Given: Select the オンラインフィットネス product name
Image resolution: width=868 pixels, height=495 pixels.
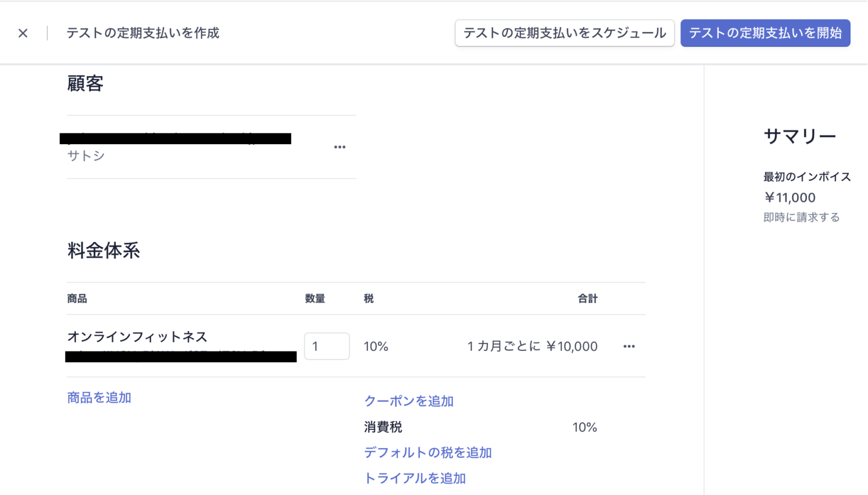Looking at the screenshot, I should coord(137,337).
